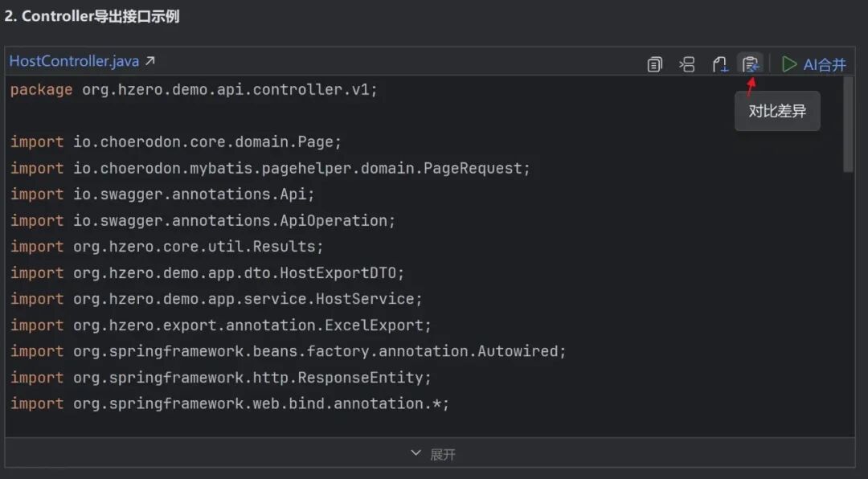Screen dimensions: 868x479
Task: Click the ExcelExport import line
Action: tap(221, 325)
